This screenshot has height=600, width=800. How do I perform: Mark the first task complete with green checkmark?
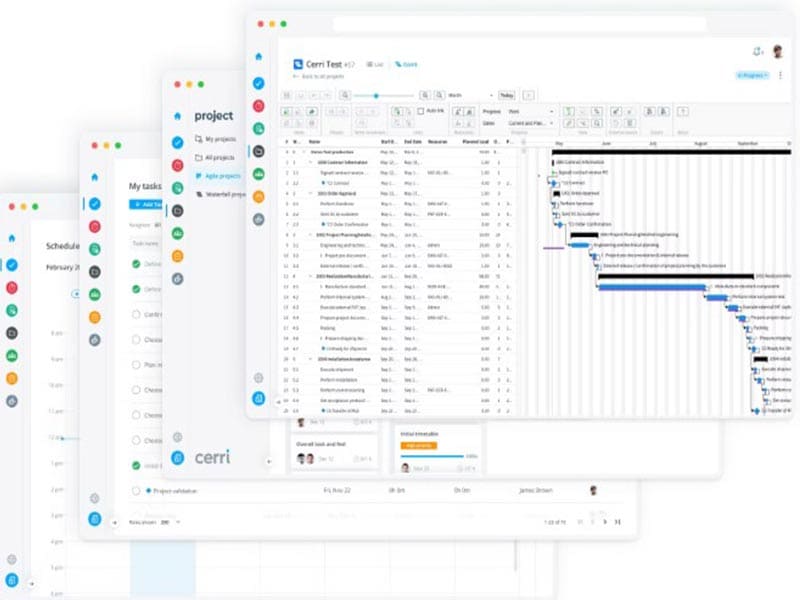pyautogui.click(x=135, y=265)
